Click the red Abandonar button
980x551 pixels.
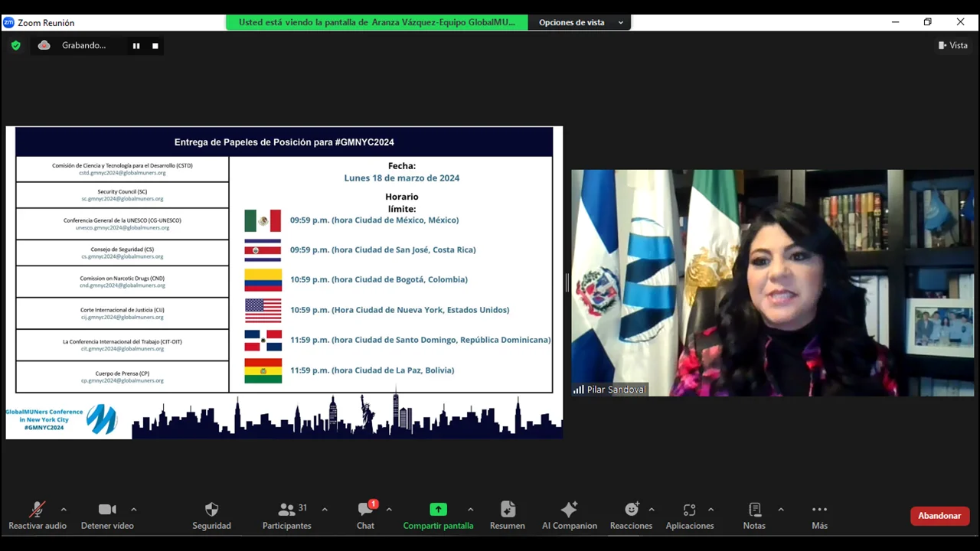[x=939, y=516]
